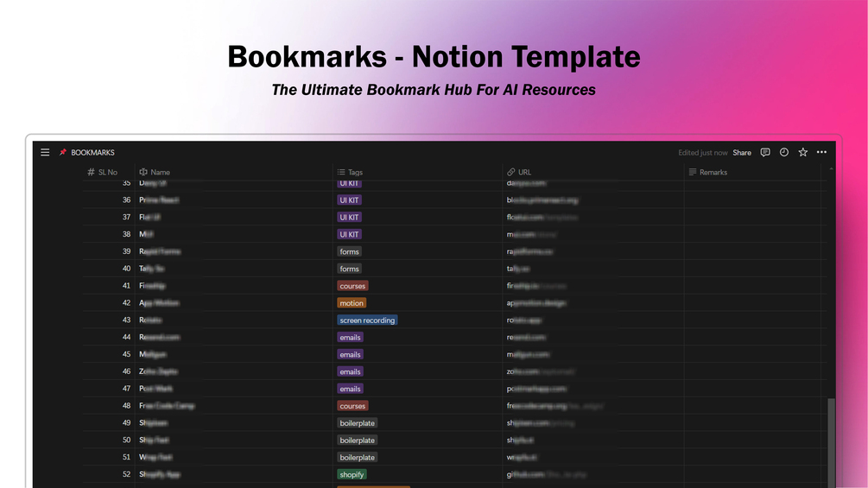This screenshot has height=488, width=868.
Task: Select the row number 36 cell
Action: coord(109,200)
